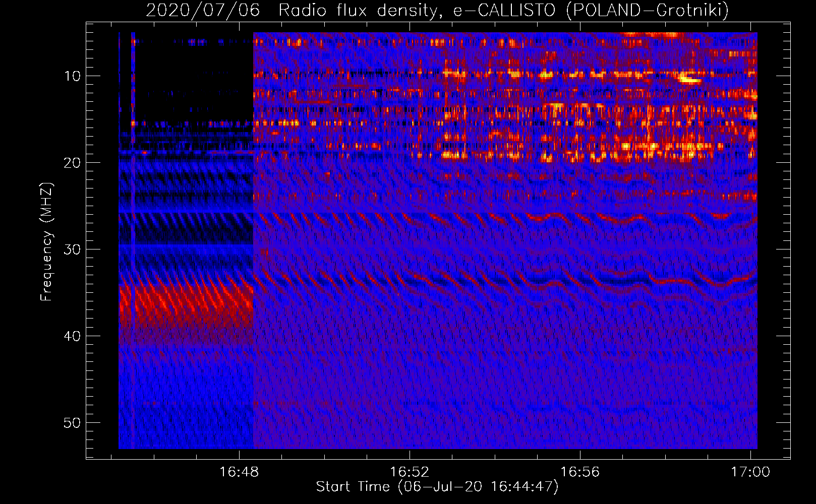The height and width of the screenshot is (504, 816).
Task: Click the '40' frequency axis label
Action: click(73, 336)
